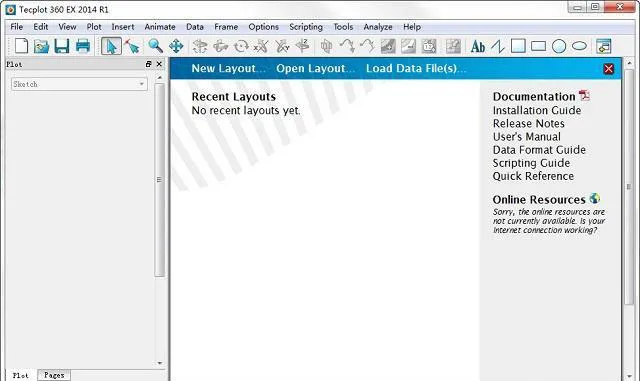This screenshot has width=640, height=381.
Task: Click the Open Layout... link
Action: [x=315, y=69]
